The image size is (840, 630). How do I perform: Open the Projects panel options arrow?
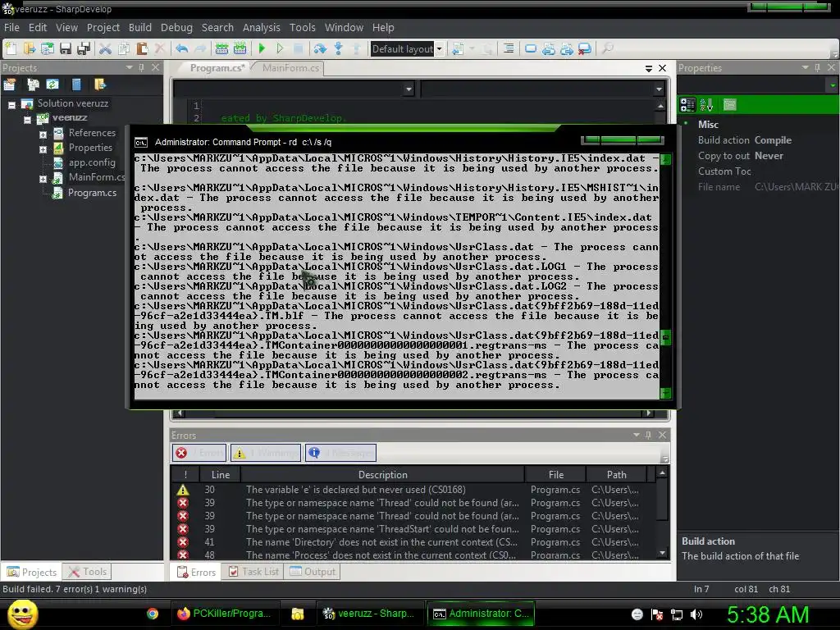(129, 67)
